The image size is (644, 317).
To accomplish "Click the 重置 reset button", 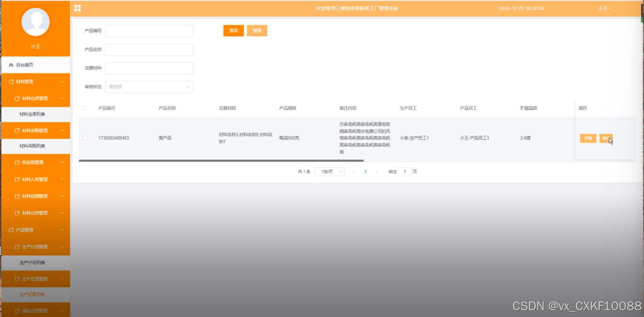I will click(x=257, y=30).
